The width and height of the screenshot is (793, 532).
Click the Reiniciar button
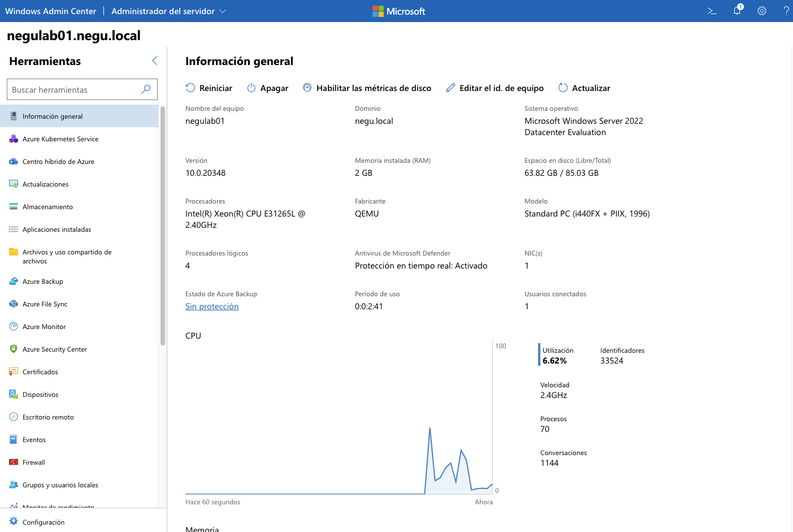[x=209, y=88]
